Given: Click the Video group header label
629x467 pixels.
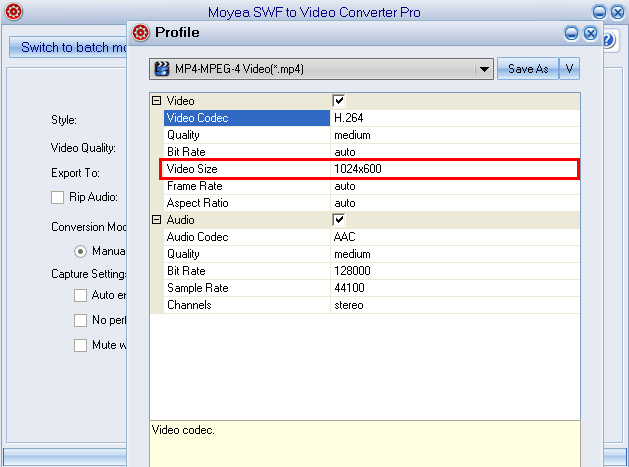Looking at the screenshot, I should [180, 101].
